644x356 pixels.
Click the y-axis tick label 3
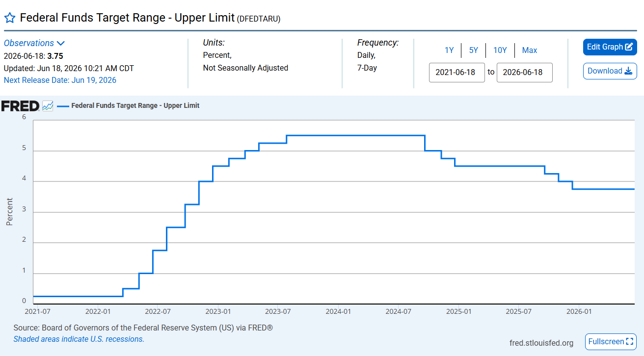click(x=24, y=209)
